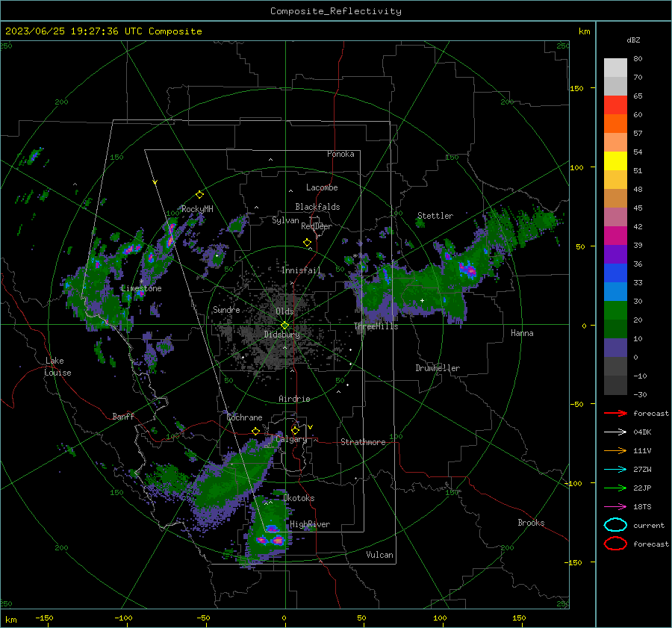Click strong storm echo below Stettler
672x628 pixels.
pos(467,270)
